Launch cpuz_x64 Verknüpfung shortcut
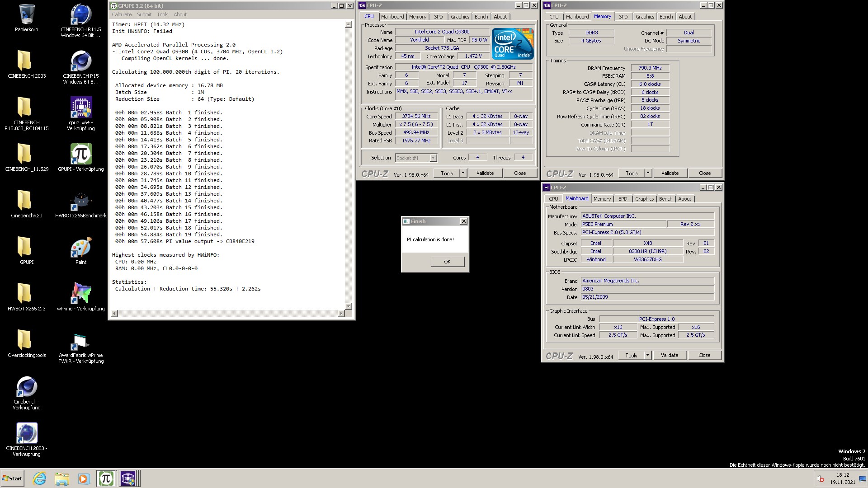Screen dimensions: 868x488 [81, 113]
